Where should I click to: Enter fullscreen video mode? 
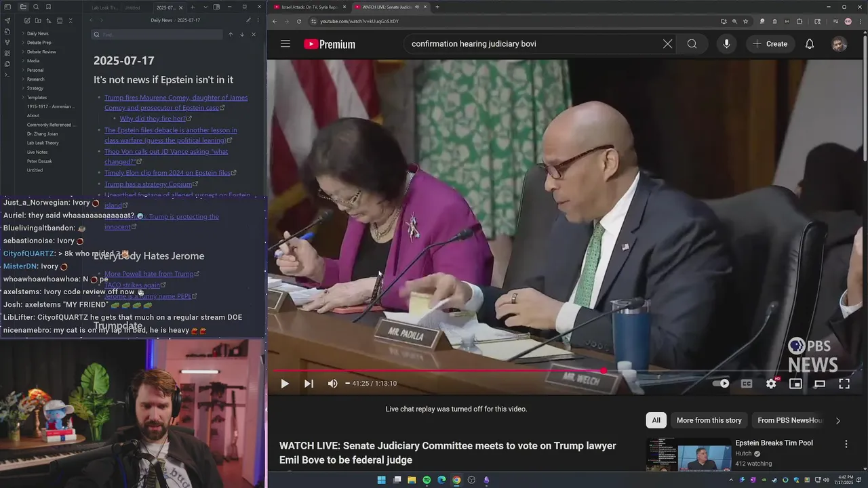pos(844,384)
